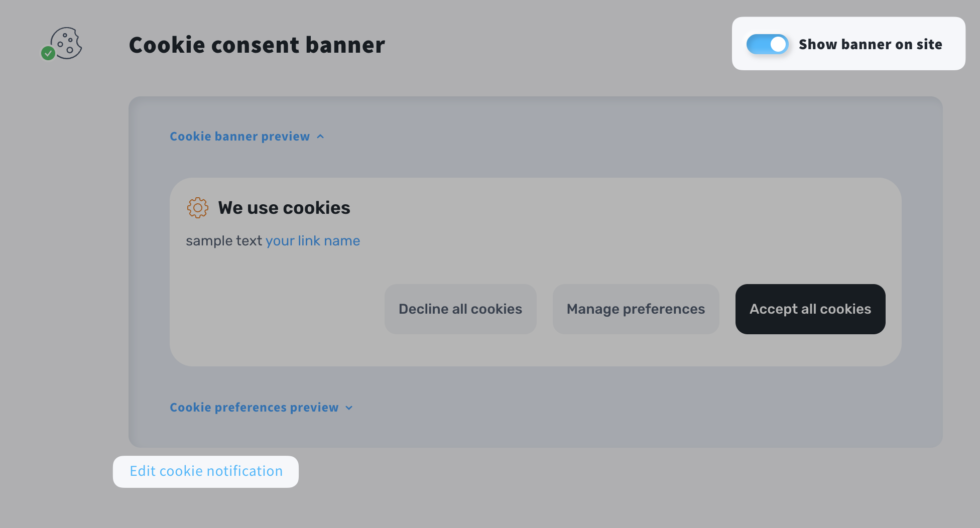Follow the "your link name" link
The image size is (980, 528).
coord(312,241)
